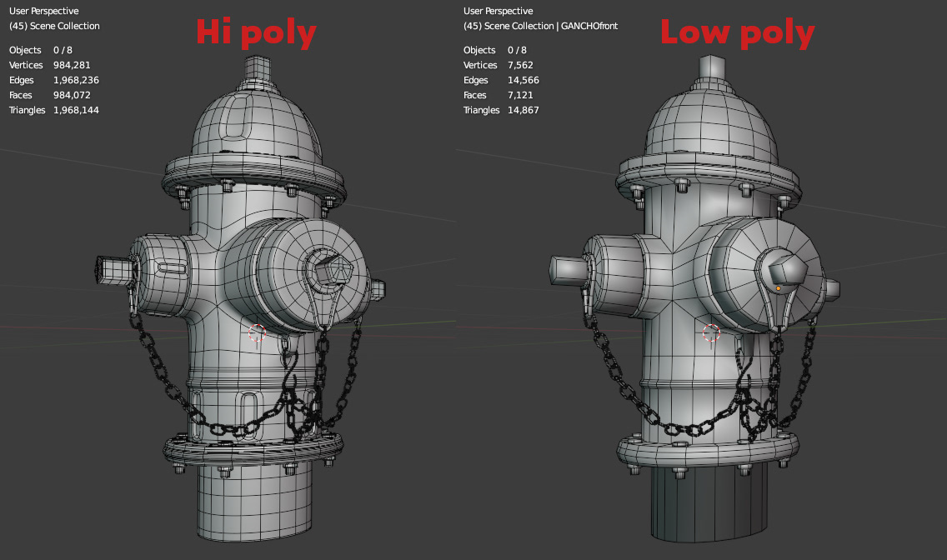Click the Edges 14,566 statistic
947x560 pixels.
click(501, 80)
